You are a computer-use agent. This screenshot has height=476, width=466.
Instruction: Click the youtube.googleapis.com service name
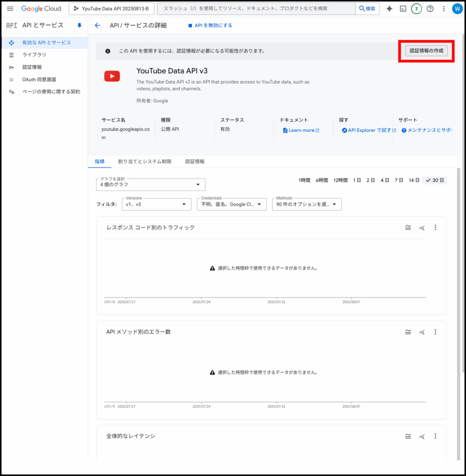[125, 133]
